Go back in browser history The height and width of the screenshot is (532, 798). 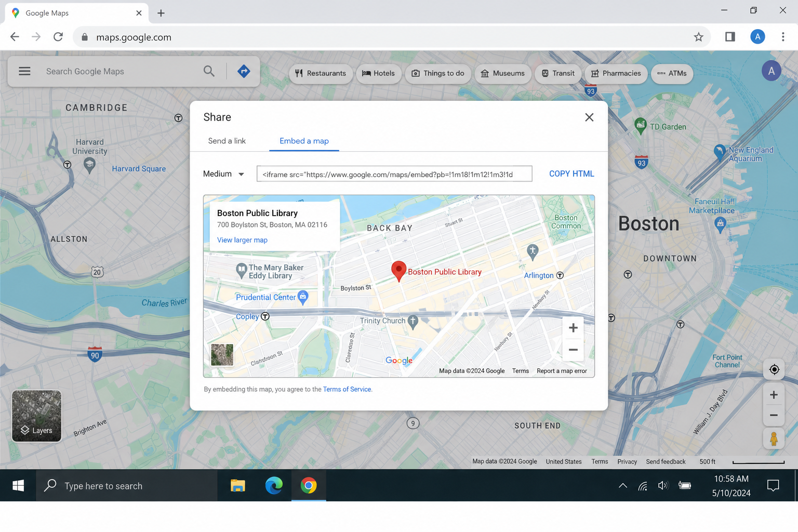[x=15, y=37]
